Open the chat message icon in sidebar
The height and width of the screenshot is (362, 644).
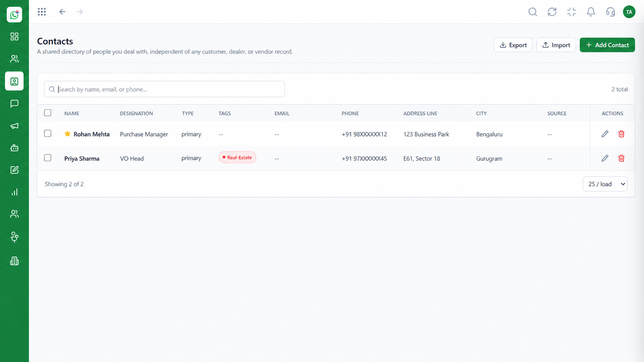click(x=14, y=103)
